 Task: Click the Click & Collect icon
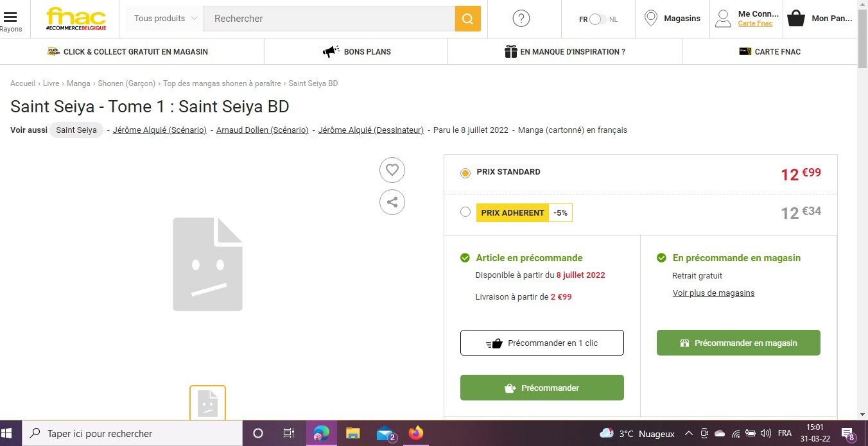click(54, 51)
